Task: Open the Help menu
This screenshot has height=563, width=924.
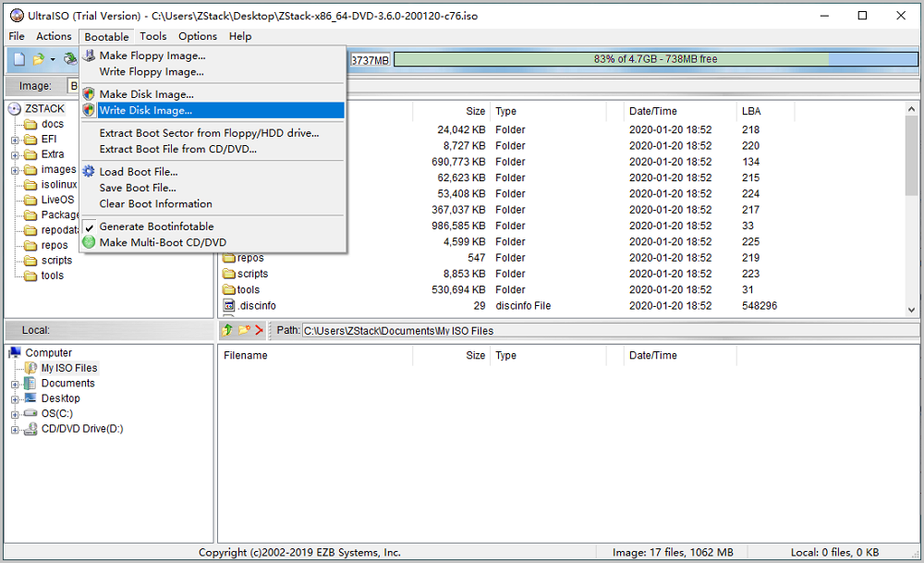Action: coord(240,37)
